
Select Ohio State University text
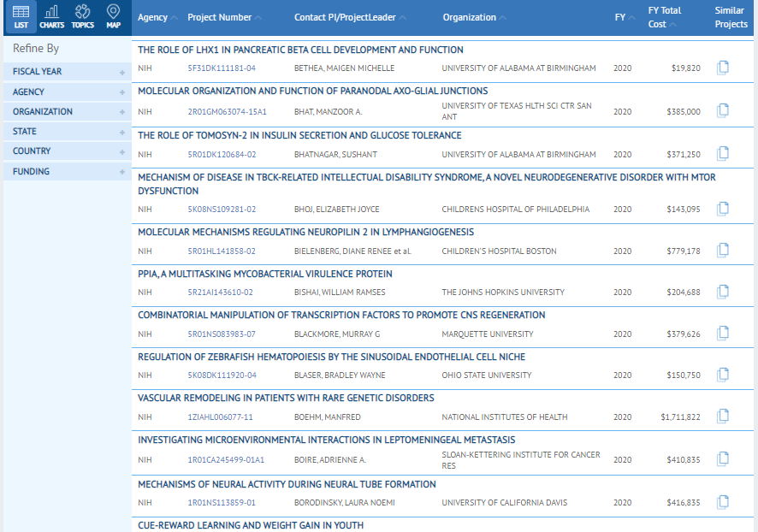pyautogui.click(x=487, y=375)
